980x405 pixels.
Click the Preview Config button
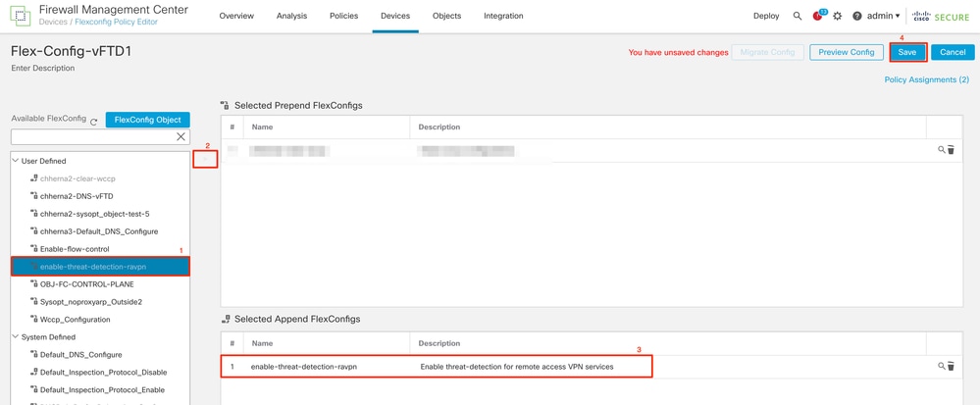point(847,53)
